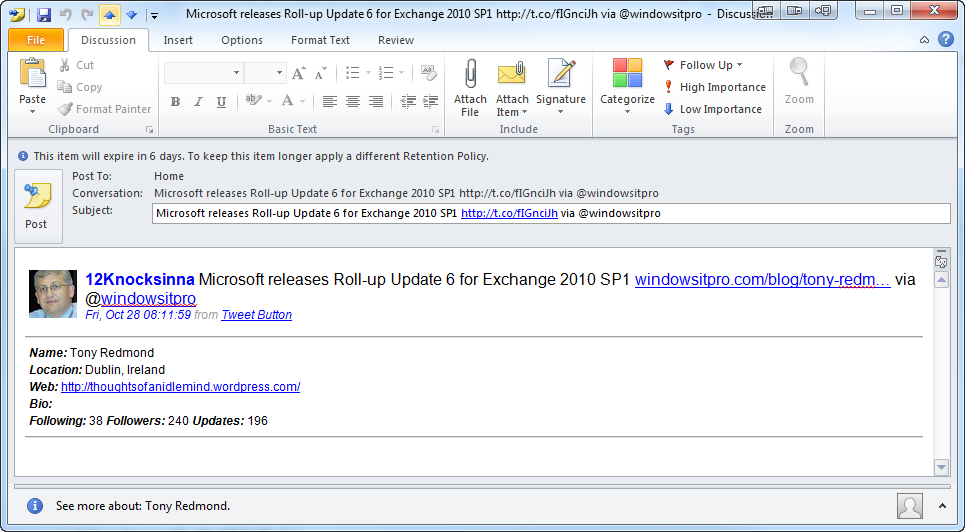This screenshot has width=965, height=532.
Task: Open t.co link in Subject field
Action: [509, 214]
